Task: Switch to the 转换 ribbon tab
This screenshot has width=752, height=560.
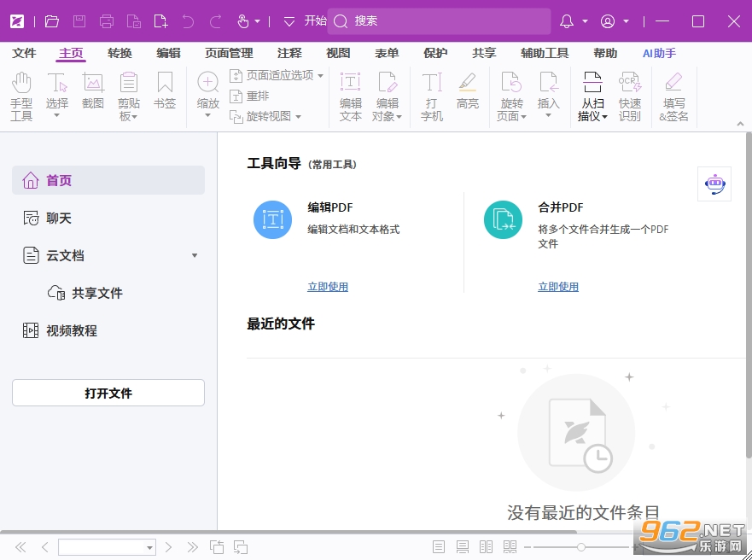Action: 120,53
